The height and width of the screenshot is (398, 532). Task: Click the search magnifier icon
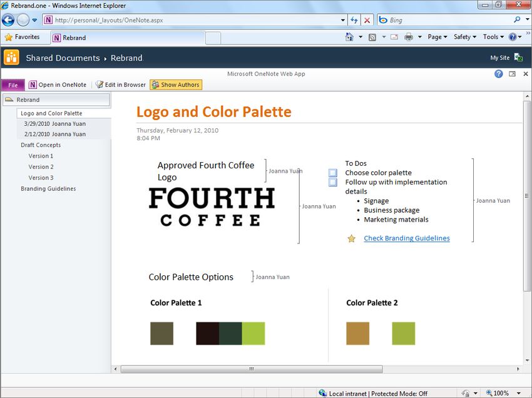click(x=517, y=19)
